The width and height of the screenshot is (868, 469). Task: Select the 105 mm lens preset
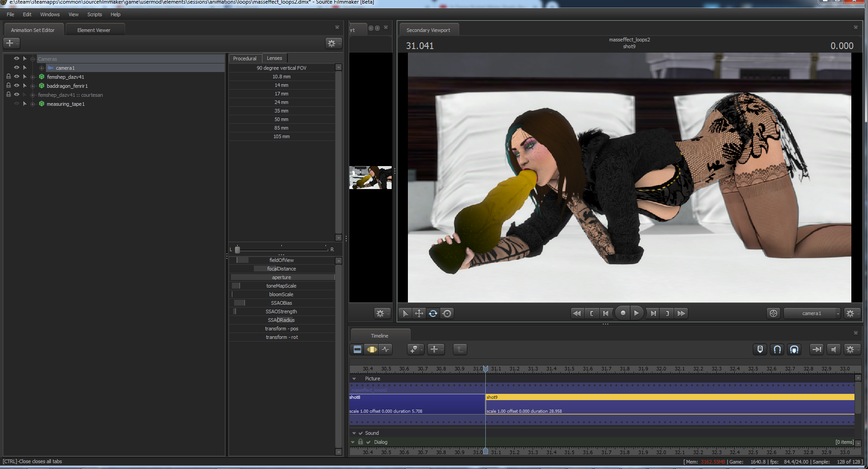(x=282, y=136)
